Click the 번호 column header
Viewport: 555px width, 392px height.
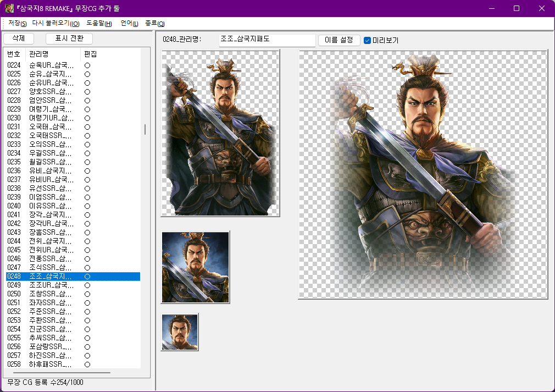(14, 54)
